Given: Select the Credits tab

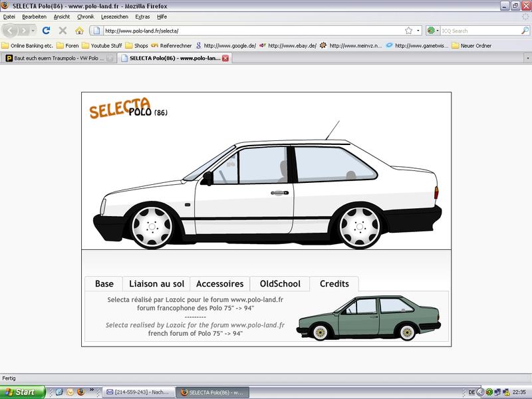Looking at the screenshot, I should (334, 284).
